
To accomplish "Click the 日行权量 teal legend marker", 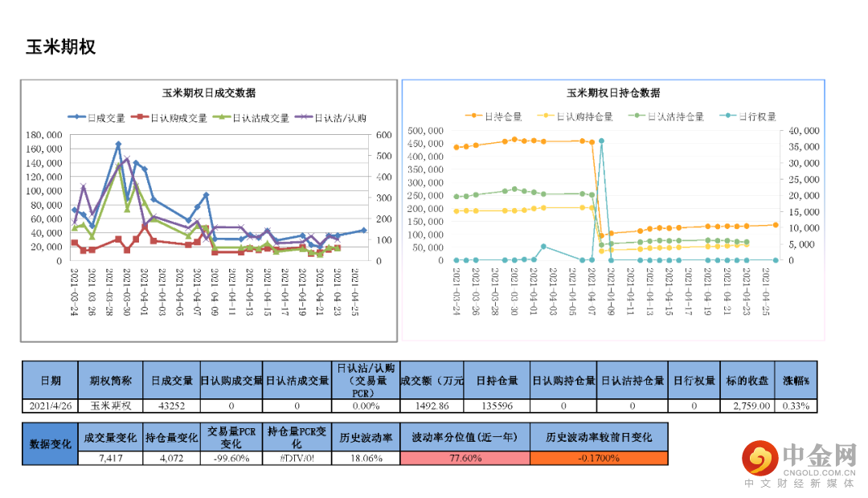I will pyautogui.click(x=728, y=116).
